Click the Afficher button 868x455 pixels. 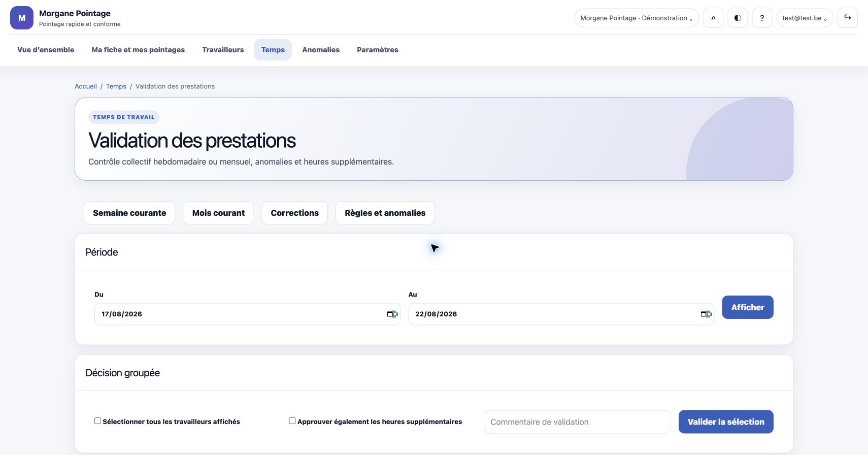[x=748, y=307]
